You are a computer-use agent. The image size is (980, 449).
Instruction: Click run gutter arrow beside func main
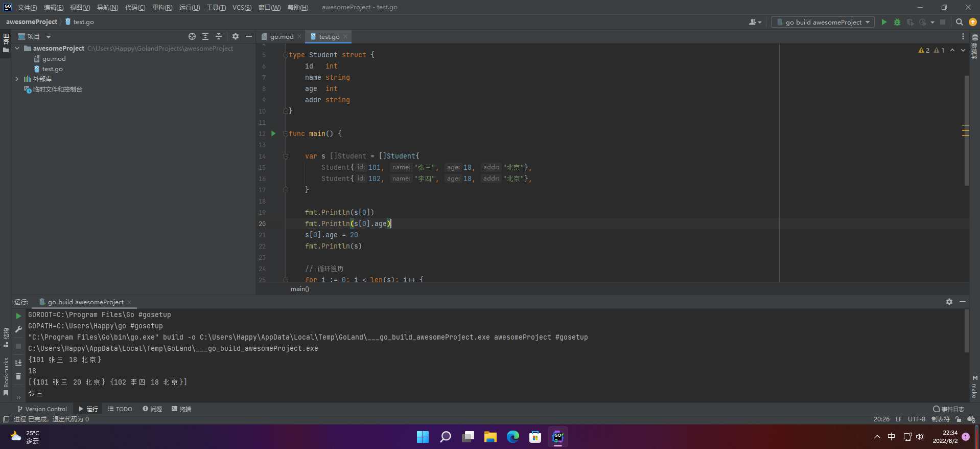click(x=273, y=133)
